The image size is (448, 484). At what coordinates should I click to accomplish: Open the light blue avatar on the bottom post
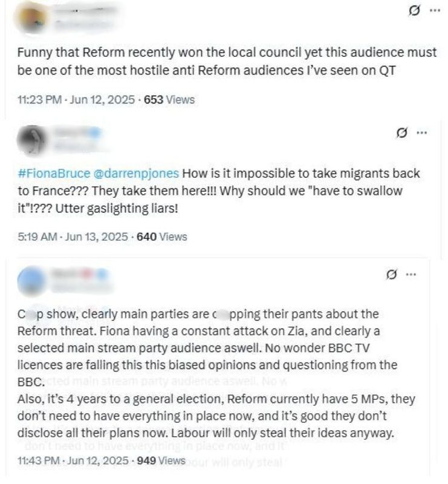click(x=33, y=281)
